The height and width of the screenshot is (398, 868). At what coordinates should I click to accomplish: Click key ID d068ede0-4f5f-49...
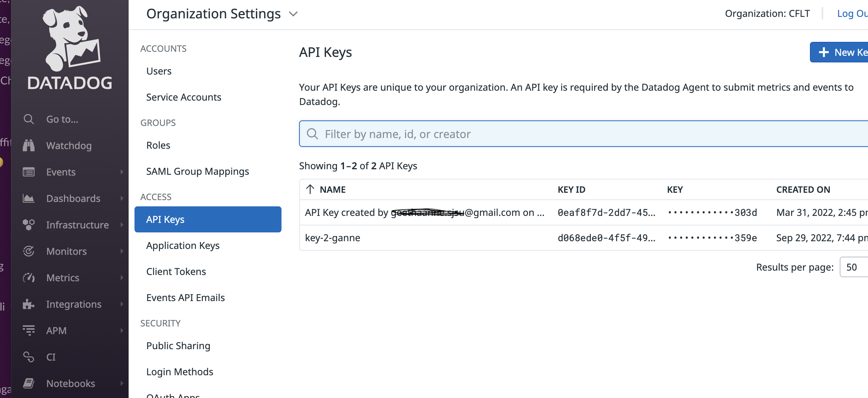tap(606, 238)
